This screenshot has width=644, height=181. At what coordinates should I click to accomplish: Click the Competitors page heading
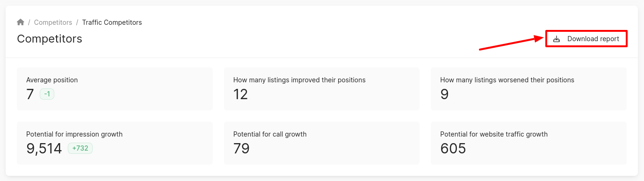pyautogui.click(x=50, y=39)
